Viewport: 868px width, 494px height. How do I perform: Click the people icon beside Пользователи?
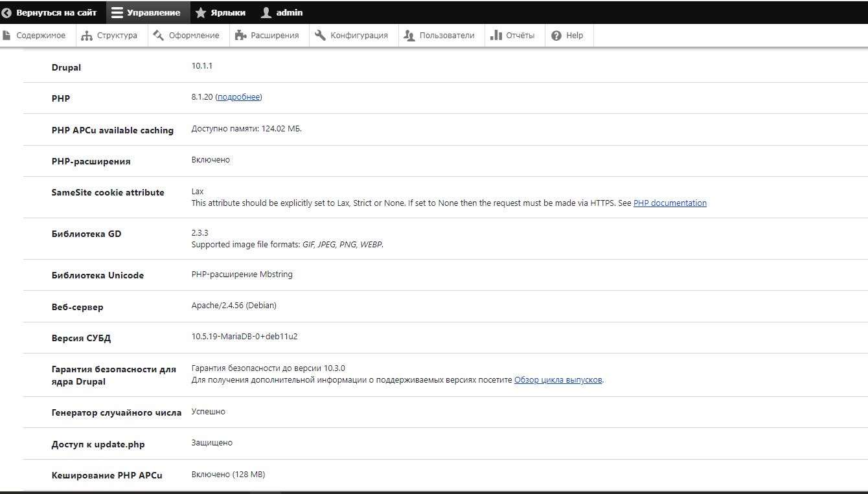click(x=409, y=36)
